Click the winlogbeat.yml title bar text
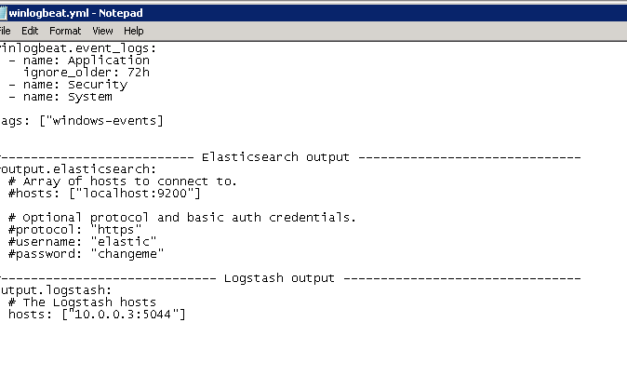The height and width of the screenshot is (376, 627). tap(76, 13)
